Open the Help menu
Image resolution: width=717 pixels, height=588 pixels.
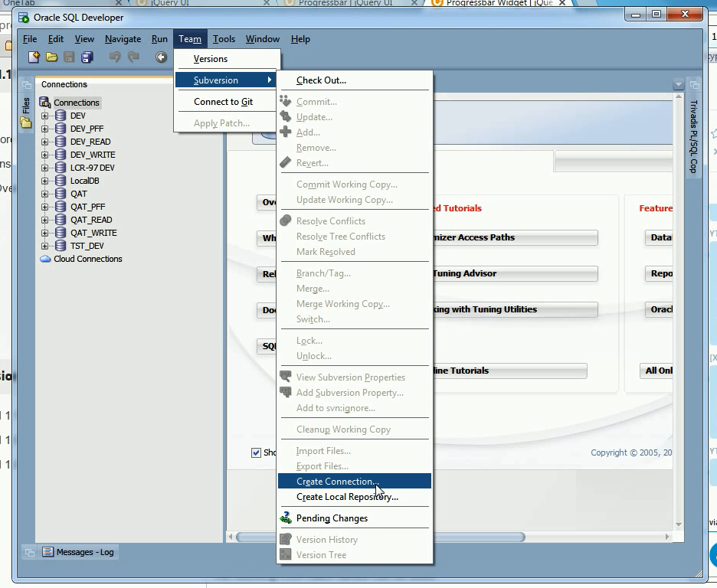pos(300,39)
